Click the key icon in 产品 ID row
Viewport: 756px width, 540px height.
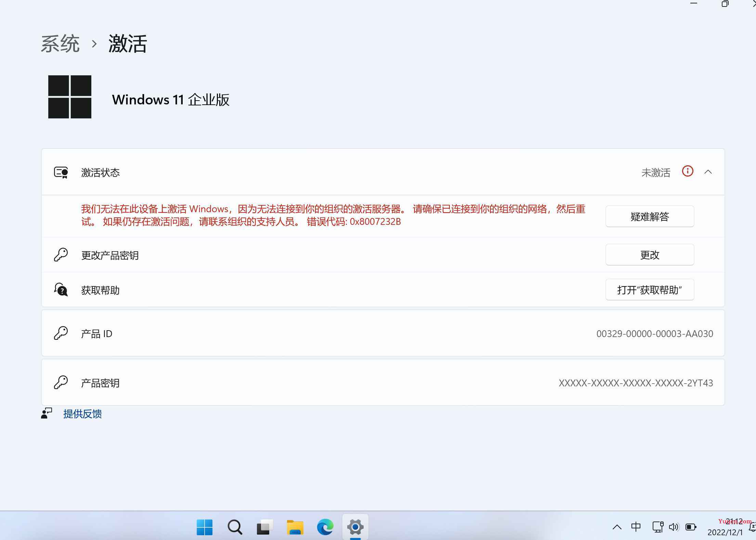click(x=61, y=333)
